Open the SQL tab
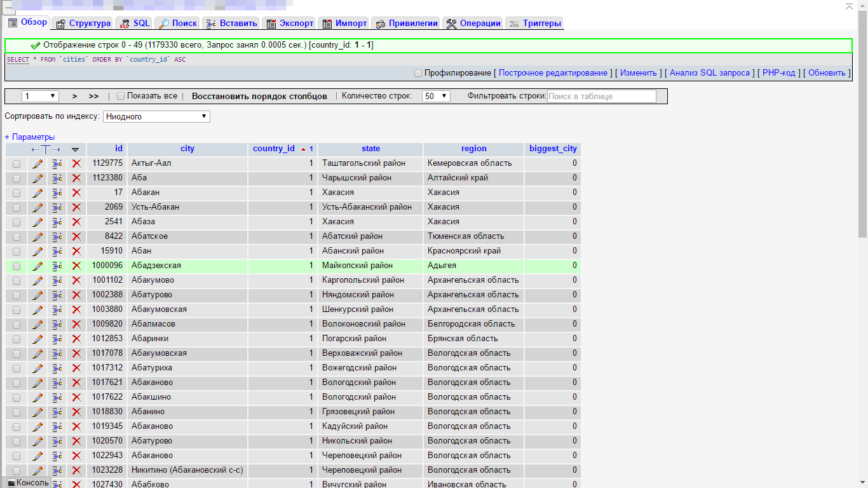The width and height of the screenshot is (868, 488). [134, 24]
